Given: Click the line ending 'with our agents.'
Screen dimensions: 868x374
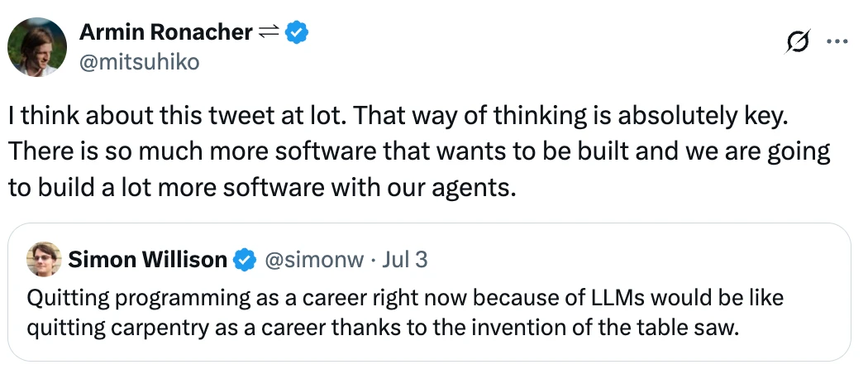Looking at the screenshot, I should tap(262, 187).
